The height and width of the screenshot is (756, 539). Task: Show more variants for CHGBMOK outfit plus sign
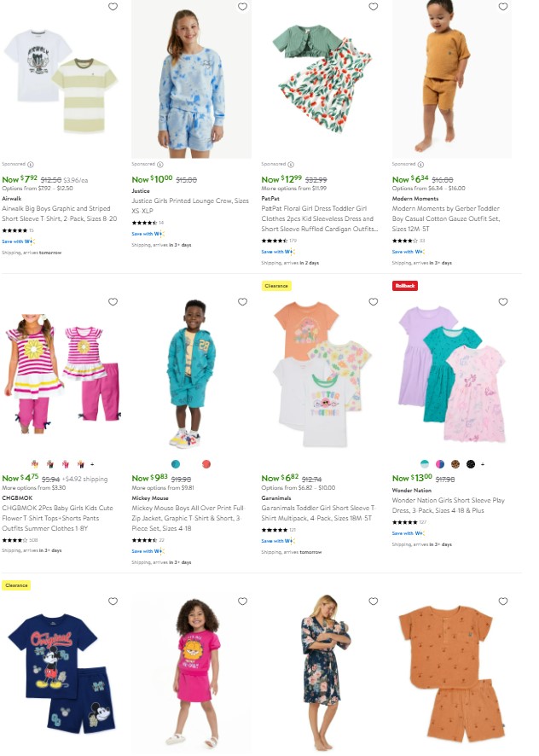[x=93, y=464]
